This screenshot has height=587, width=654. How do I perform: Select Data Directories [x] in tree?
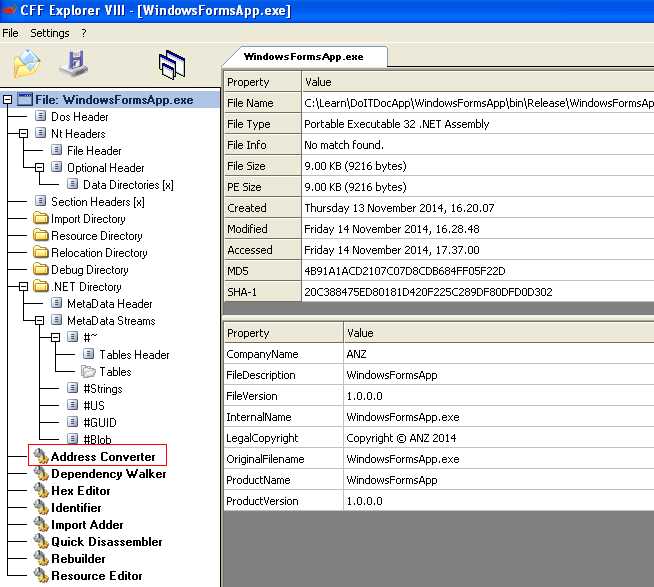click(x=128, y=185)
